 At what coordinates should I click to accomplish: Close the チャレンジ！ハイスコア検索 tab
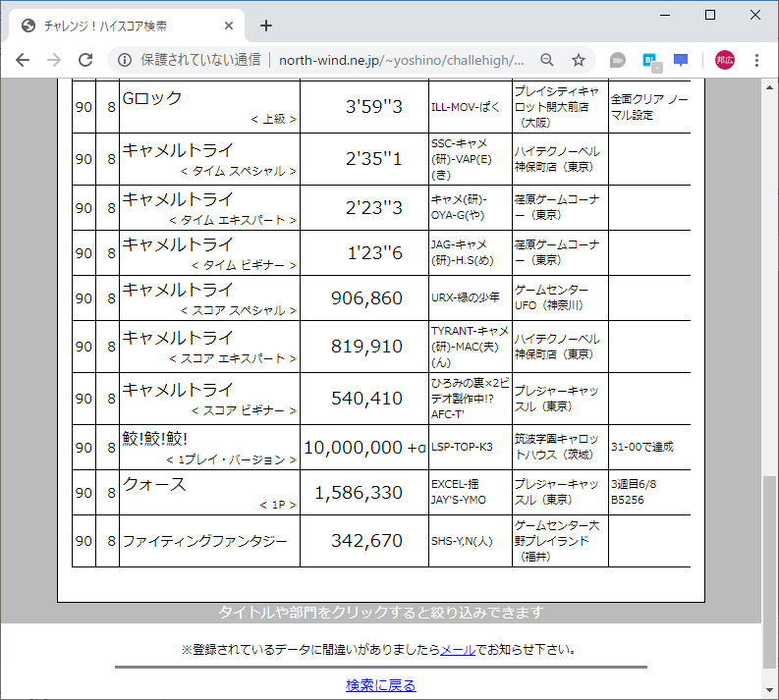[x=229, y=26]
